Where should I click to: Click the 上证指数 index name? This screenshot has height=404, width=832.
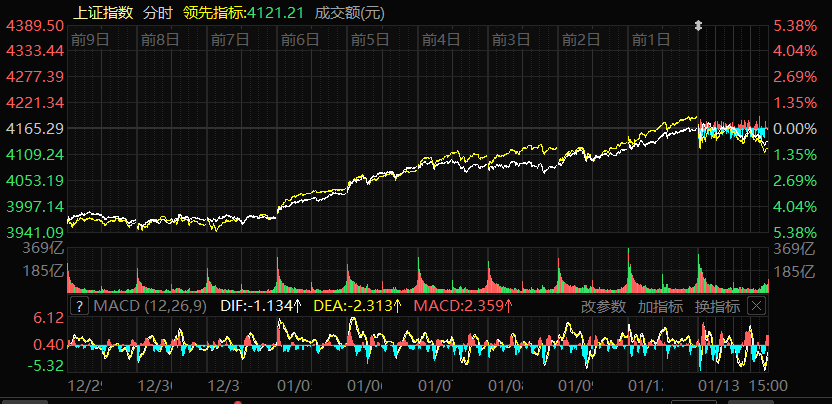[103, 13]
